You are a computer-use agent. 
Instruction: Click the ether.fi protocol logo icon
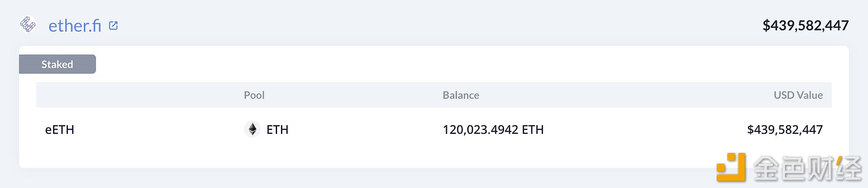click(28, 25)
